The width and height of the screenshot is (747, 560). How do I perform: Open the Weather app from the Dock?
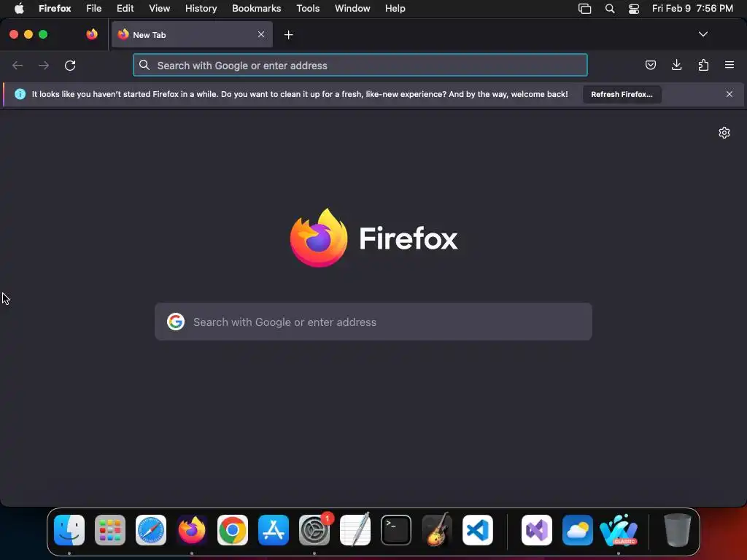[578, 530]
